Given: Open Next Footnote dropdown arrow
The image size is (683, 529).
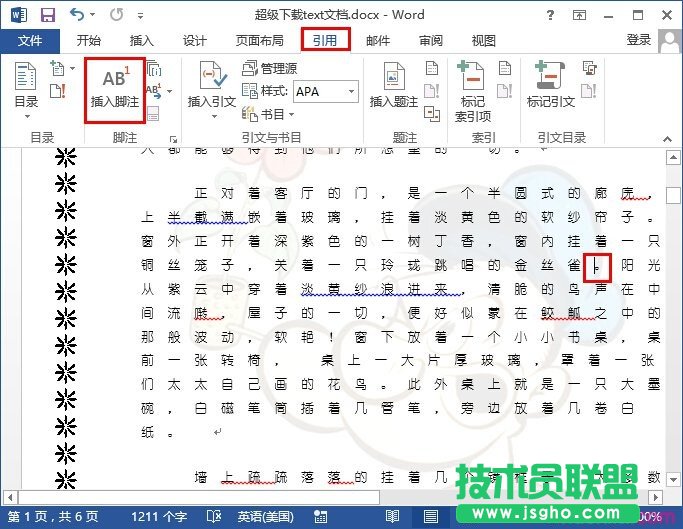Looking at the screenshot, I should pos(170,92).
